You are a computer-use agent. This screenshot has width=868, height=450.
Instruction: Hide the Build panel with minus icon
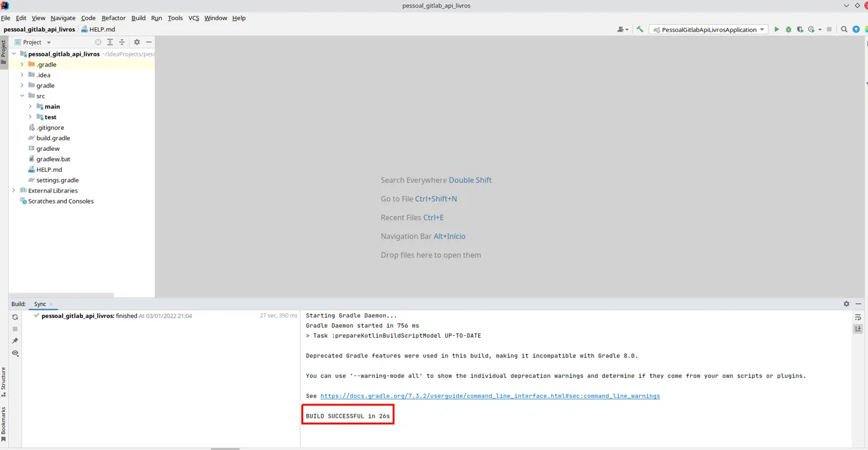[858, 304]
